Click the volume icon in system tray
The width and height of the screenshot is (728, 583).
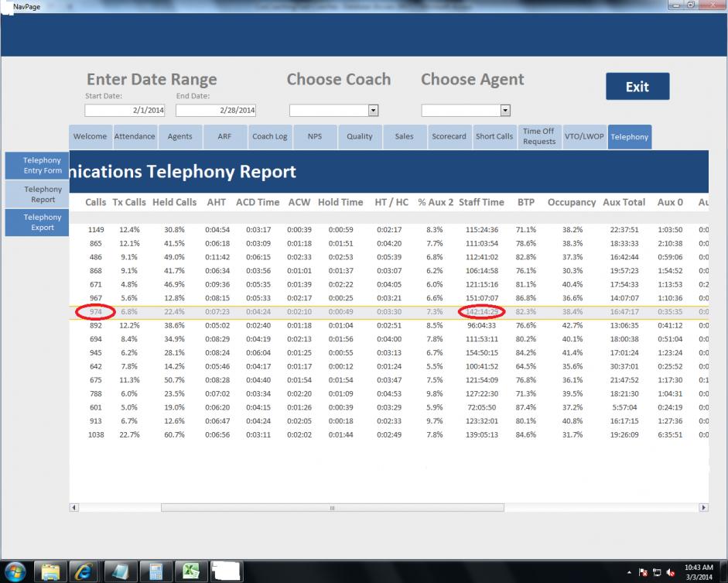coord(671,572)
